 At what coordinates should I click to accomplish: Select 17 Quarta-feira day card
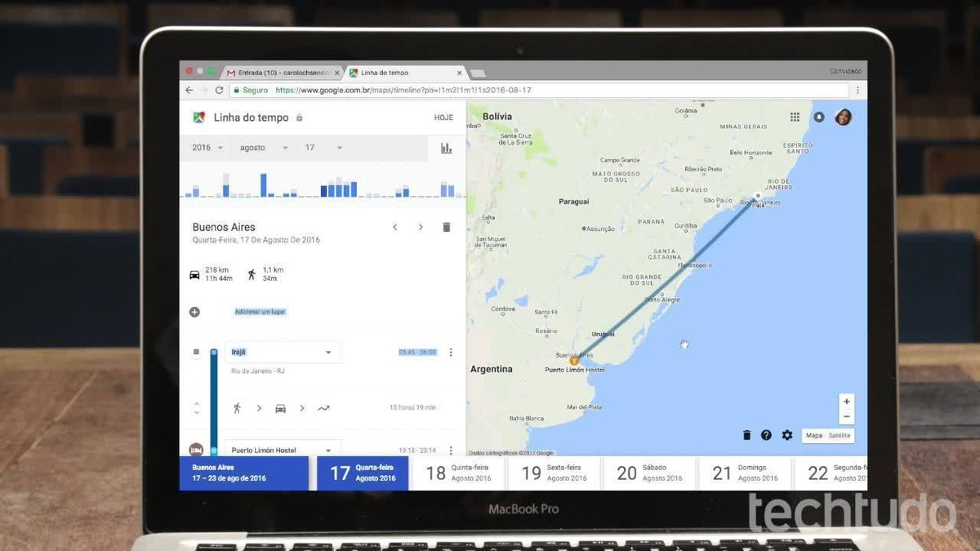[363, 473]
